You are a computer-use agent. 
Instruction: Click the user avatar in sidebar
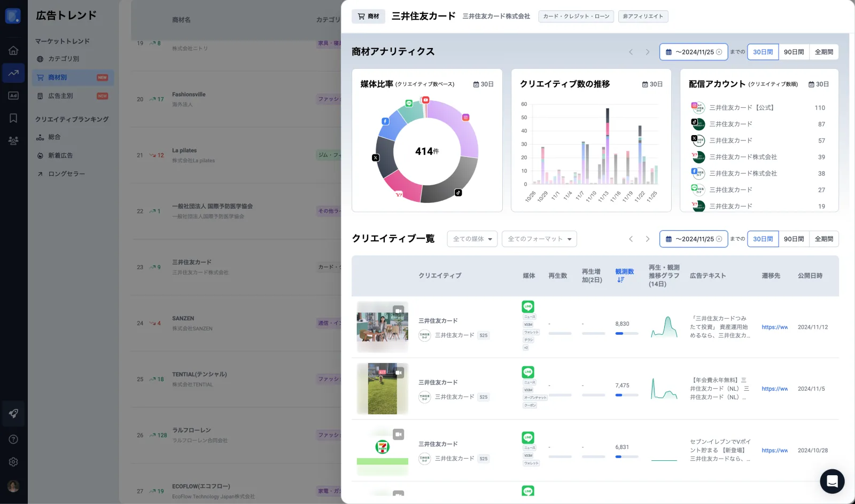click(x=13, y=486)
